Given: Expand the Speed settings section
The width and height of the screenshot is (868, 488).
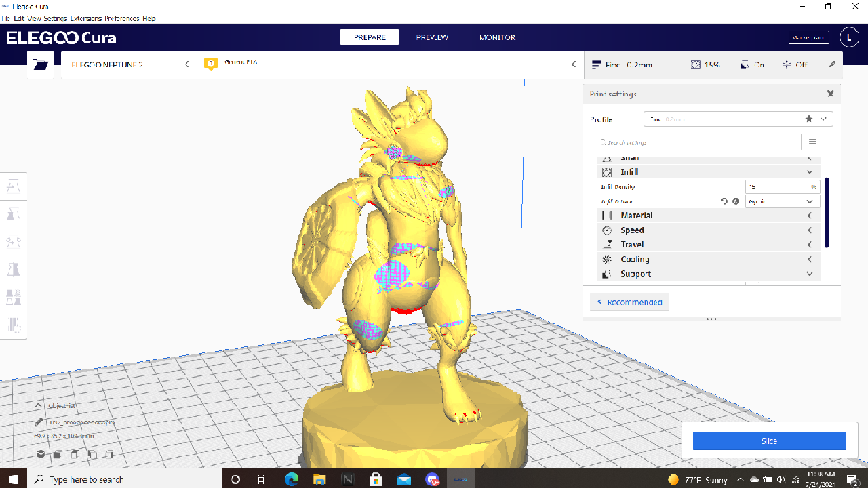Looking at the screenshot, I should pyautogui.click(x=709, y=230).
